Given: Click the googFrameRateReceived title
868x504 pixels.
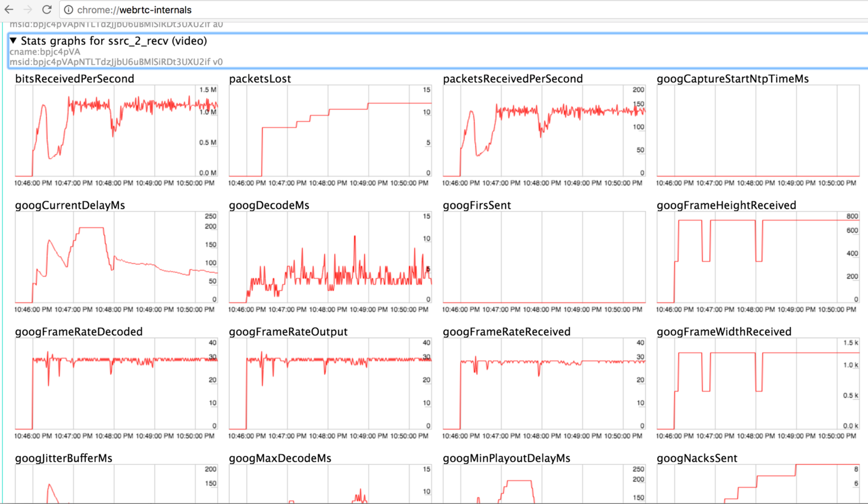Looking at the screenshot, I should tap(507, 332).
